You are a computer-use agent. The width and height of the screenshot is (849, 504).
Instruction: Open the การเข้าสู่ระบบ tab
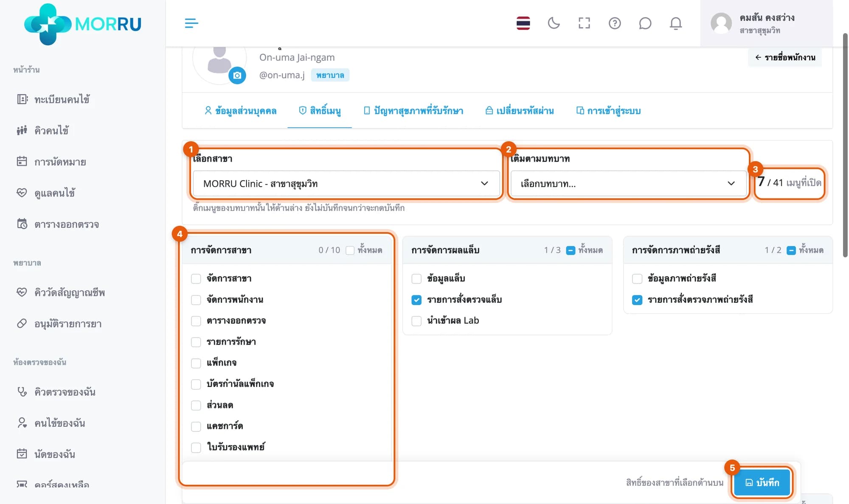[608, 111]
